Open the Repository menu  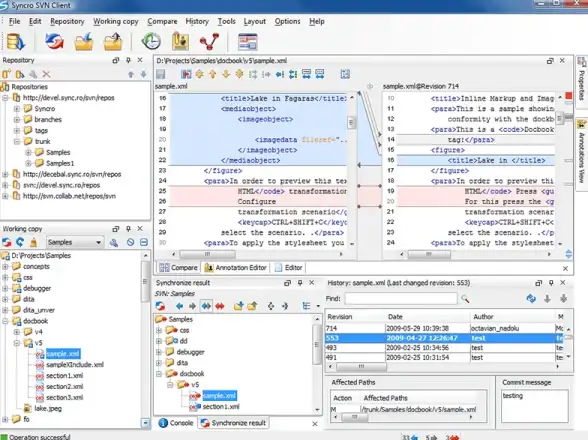67,21
